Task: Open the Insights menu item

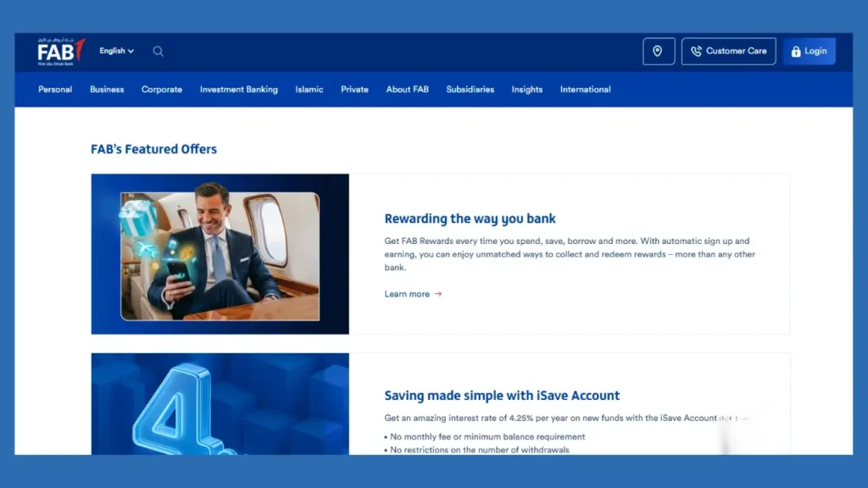Action: point(526,90)
